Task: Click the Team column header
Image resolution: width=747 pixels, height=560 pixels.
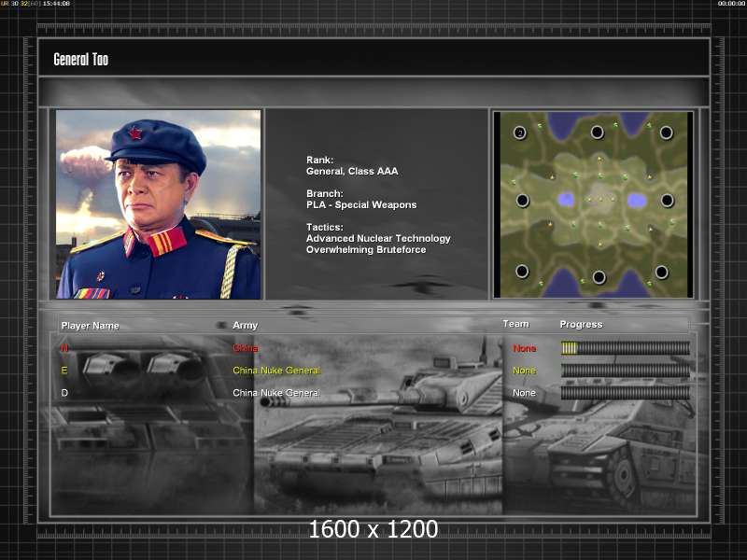Action: pos(516,324)
